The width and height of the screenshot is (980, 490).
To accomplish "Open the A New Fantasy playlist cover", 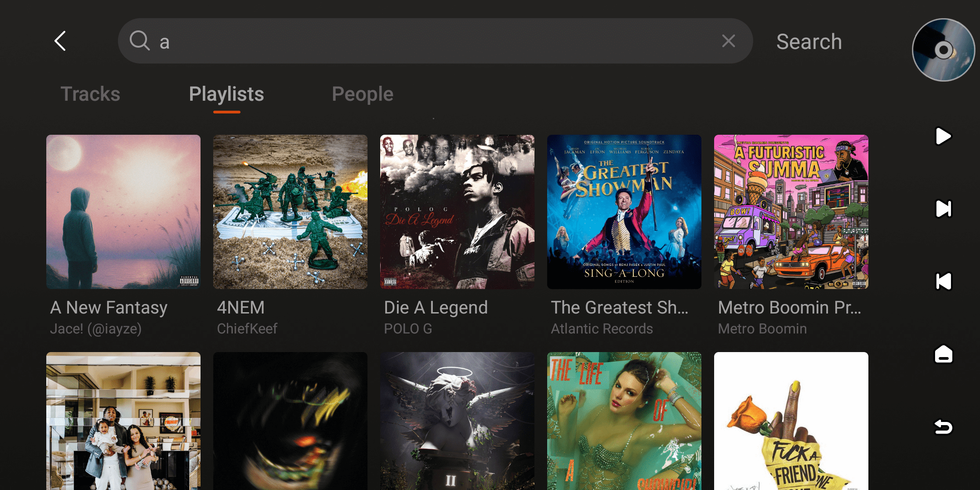I will click(123, 212).
